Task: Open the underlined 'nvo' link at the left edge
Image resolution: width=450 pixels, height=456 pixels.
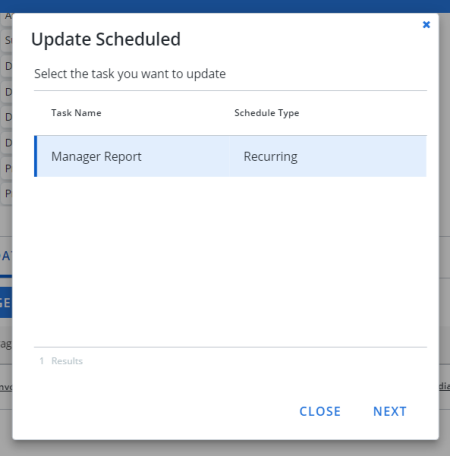Action: point(6,387)
